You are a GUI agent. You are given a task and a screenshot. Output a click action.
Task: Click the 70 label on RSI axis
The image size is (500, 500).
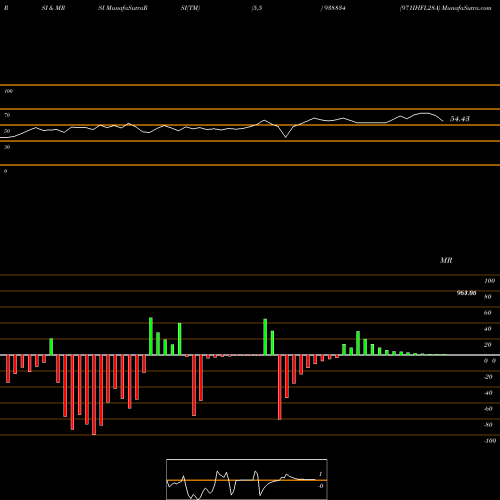click(x=7, y=115)
